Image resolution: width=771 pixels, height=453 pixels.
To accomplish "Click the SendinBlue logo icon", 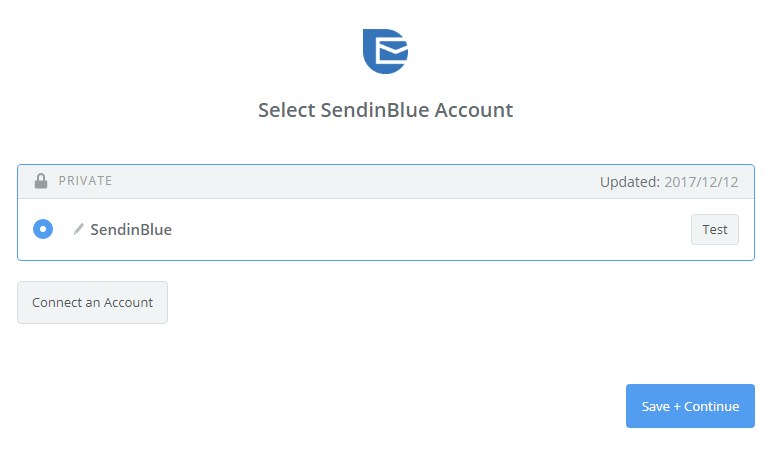I will [x=385, y=50].
